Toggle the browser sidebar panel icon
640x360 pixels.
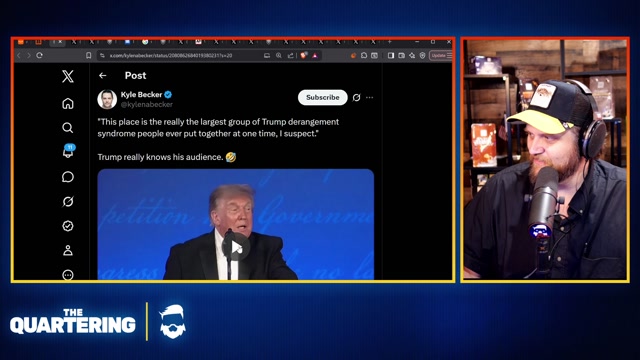click(x=391, y=56)
